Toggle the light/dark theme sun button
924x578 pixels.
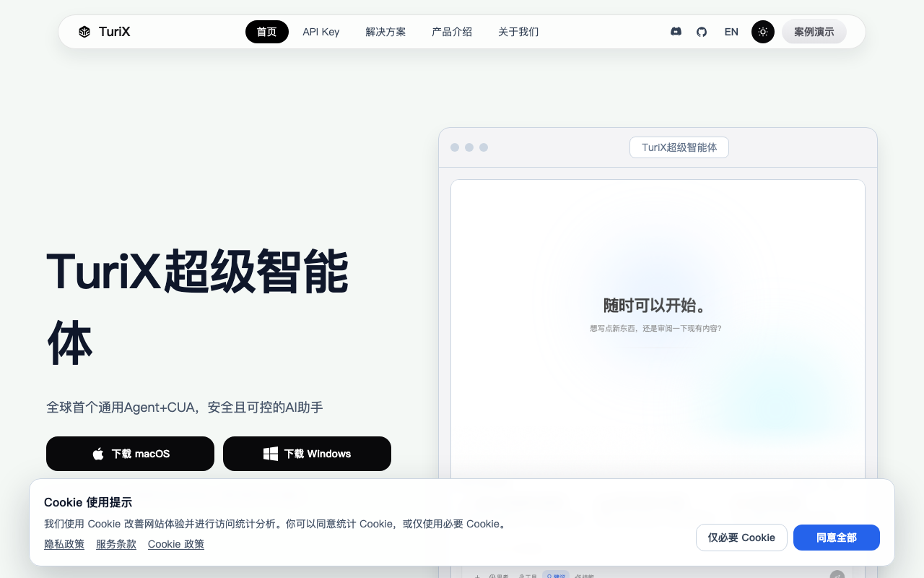coord(763,32)
